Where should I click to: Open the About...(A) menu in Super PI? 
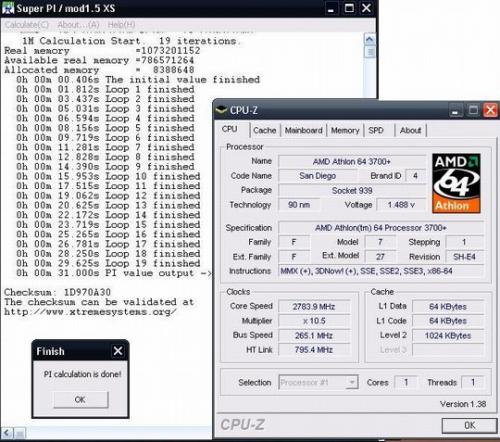78,25
